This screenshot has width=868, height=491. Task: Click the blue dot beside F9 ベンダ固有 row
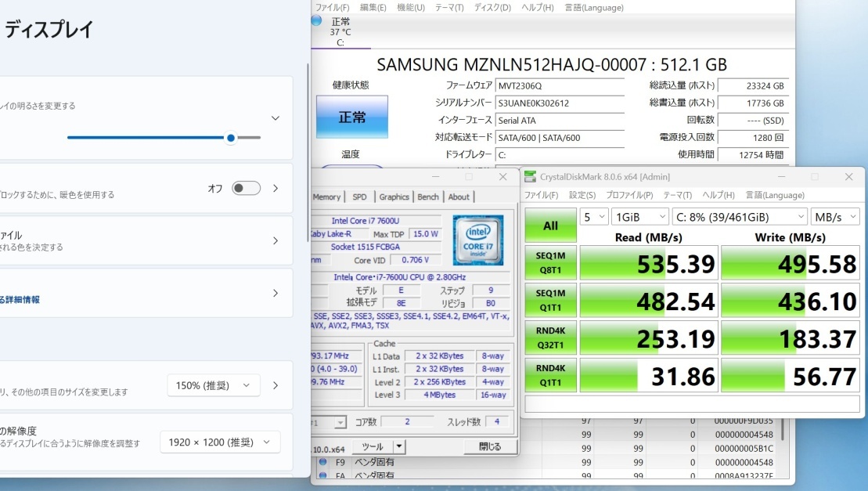coord(323,462)
